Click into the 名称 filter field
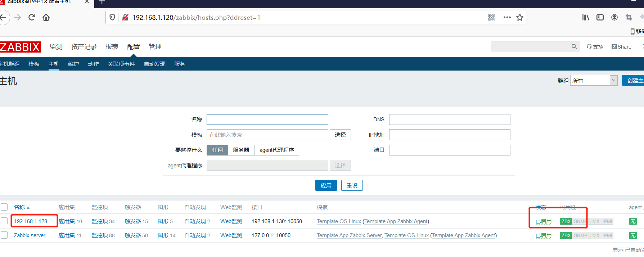 point(267,120)
